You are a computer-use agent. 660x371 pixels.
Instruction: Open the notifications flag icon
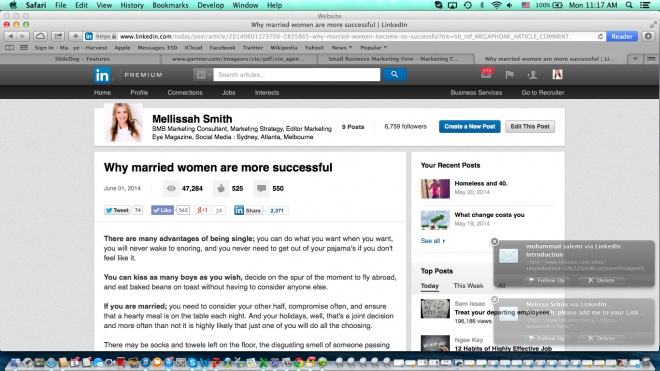click(509, 75)
